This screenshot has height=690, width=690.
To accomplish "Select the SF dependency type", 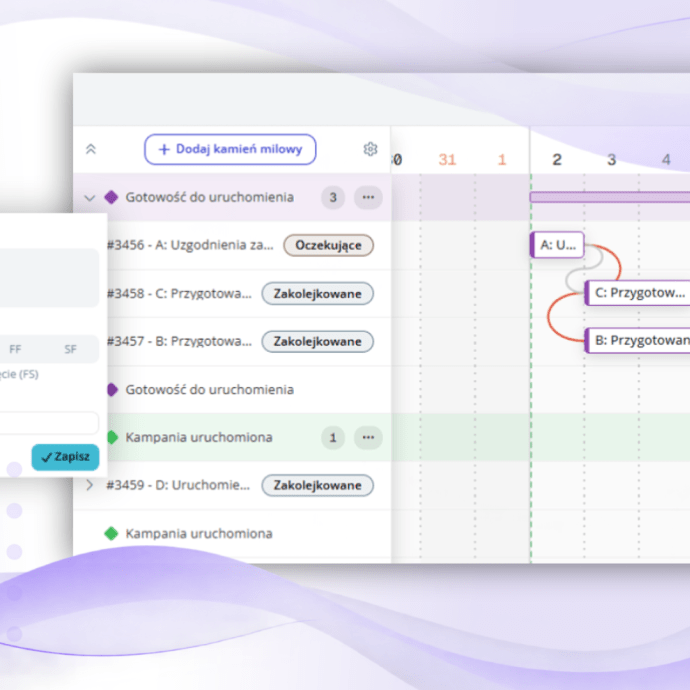I will point(70,349).
